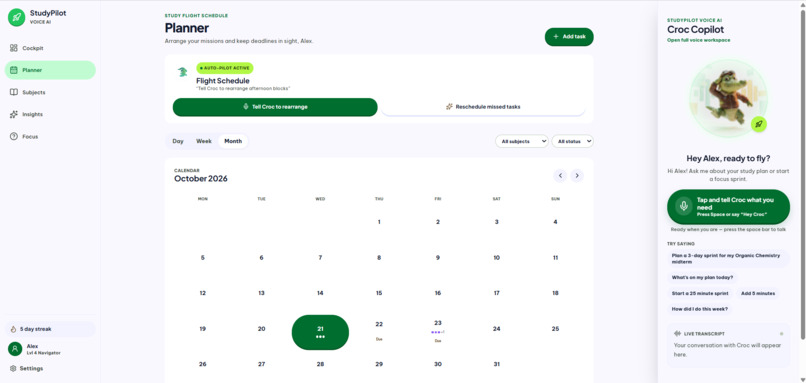Click the Live Transcript panel area
The width and height of the screenshot is (806, 383).
tap(728, 345)
